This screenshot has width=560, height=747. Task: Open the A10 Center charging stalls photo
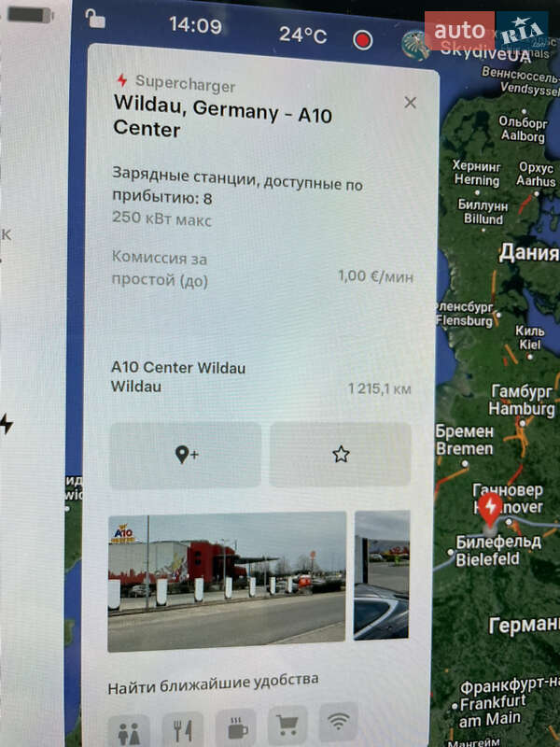(227, 581)
